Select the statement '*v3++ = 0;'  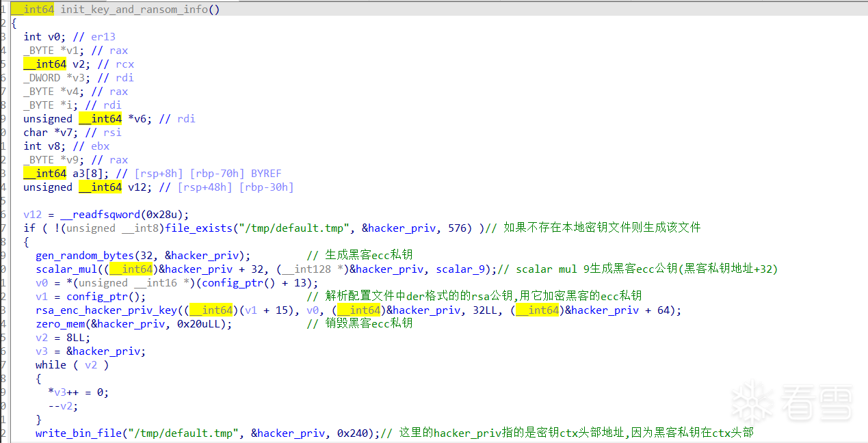79,392
